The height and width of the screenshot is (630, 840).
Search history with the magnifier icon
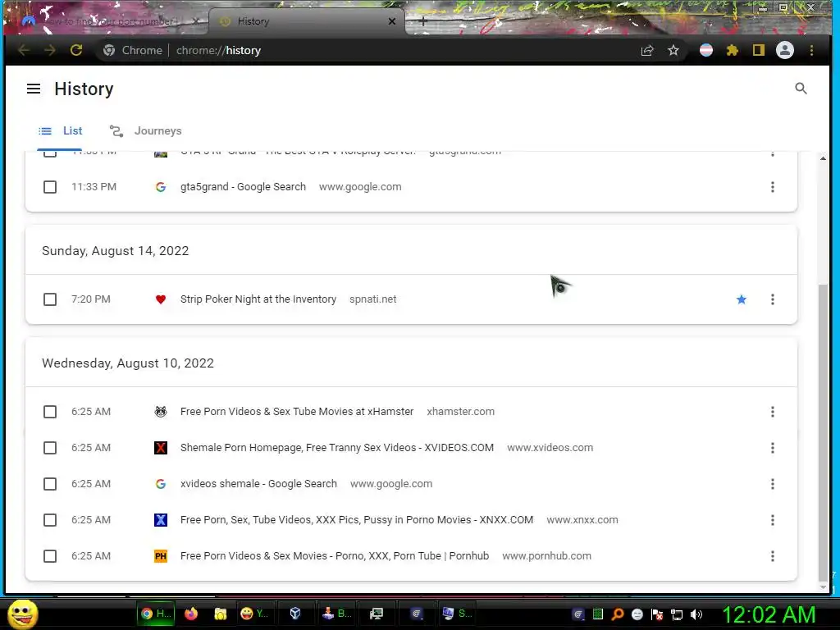tap(801, 89)
